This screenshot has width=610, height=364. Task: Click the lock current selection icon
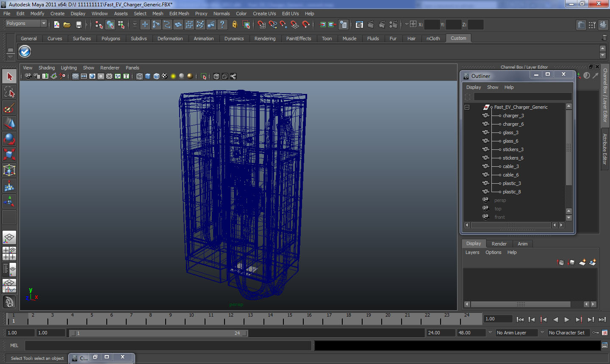pos(234,25)
